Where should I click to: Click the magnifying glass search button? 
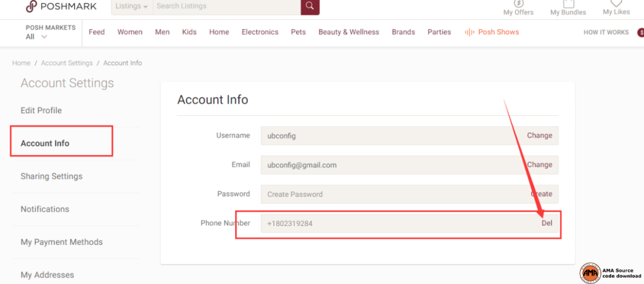(x=310, y=6)
